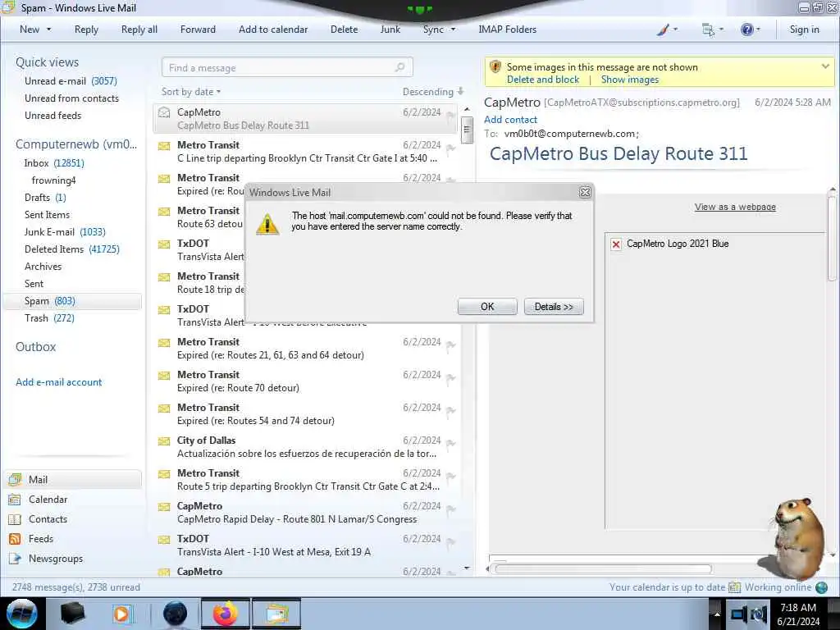
Task: Open Firefox from the taskbar
Action: (x=226, y=614)
